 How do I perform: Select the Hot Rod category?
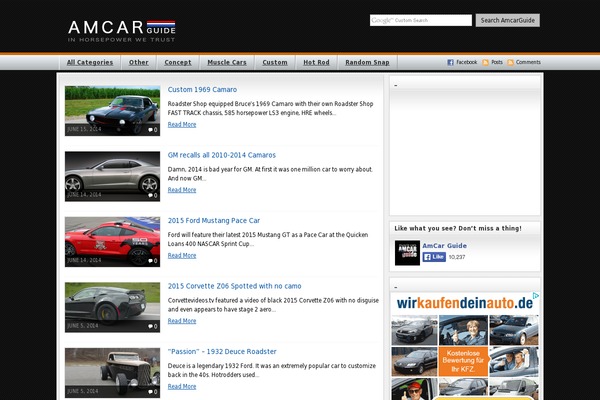316,62
